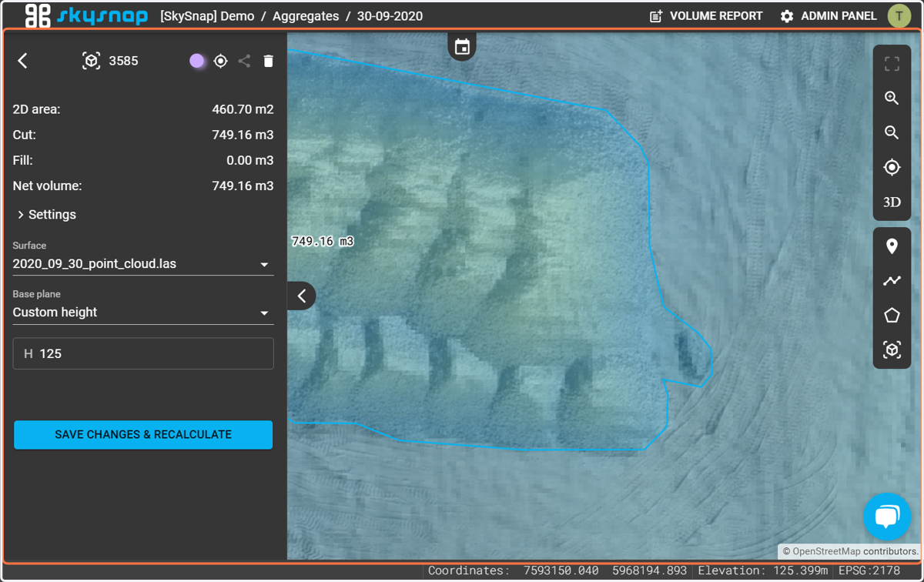Zoom in on the map
The image size is (924, 582).
tap(892, 99)
